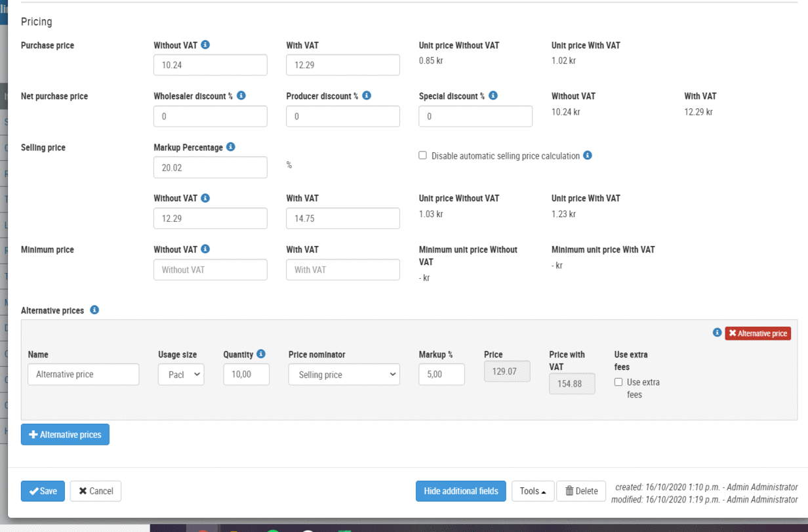
Task: Open the Tools dropdown menu
Action: [533, 491]
